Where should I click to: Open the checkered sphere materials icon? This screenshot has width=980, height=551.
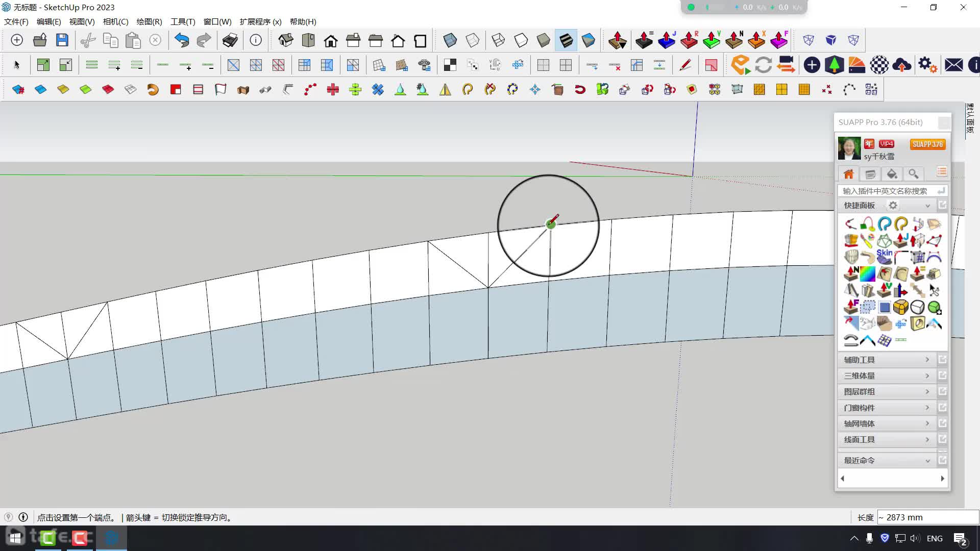pyautogui.click(x=879, y=65)
